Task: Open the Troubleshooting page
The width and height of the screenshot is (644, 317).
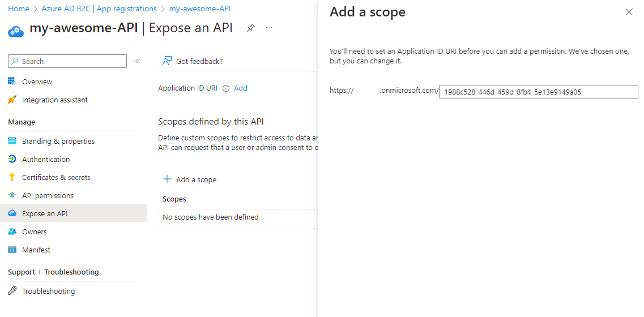Action: tap(49, 291)
